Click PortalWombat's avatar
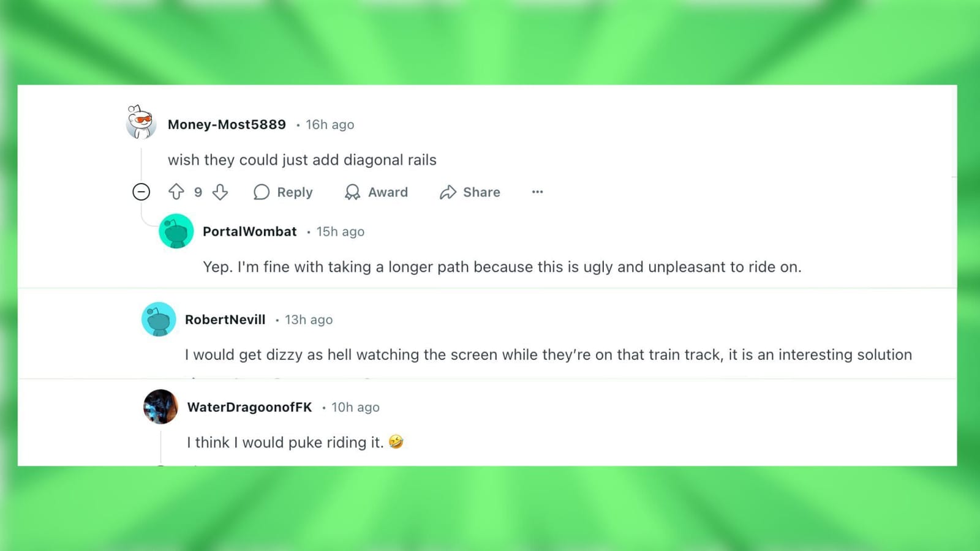The image size is (980, 551). [176, 231]
